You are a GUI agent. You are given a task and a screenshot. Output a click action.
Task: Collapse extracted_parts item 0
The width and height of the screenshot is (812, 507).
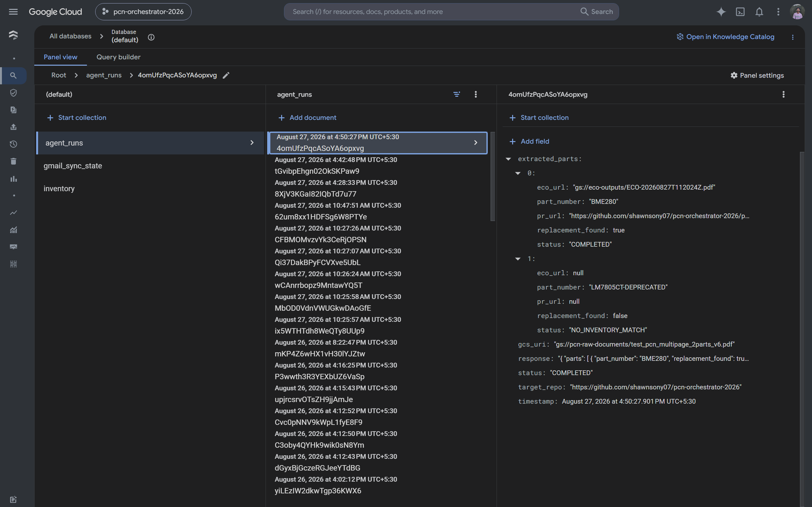click(518, 173)
